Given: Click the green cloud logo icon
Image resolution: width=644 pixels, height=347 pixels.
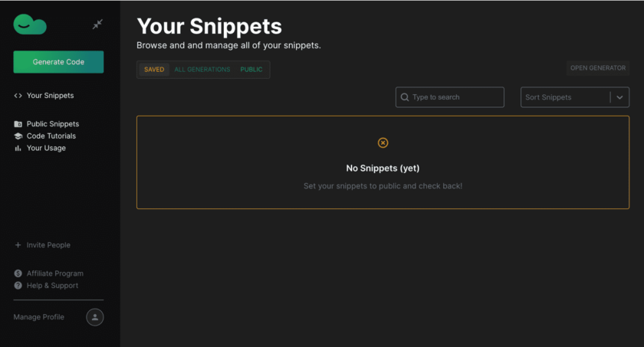Looking at the screenshot, I should [x=30, y=25].
